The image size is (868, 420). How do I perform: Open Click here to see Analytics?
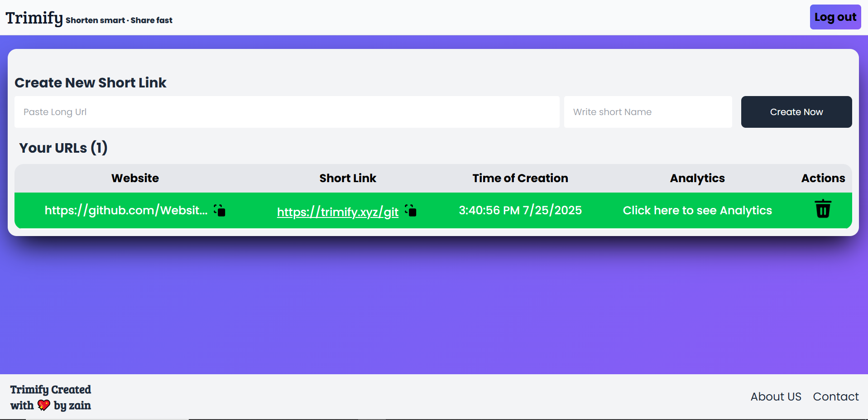[697, 210]
